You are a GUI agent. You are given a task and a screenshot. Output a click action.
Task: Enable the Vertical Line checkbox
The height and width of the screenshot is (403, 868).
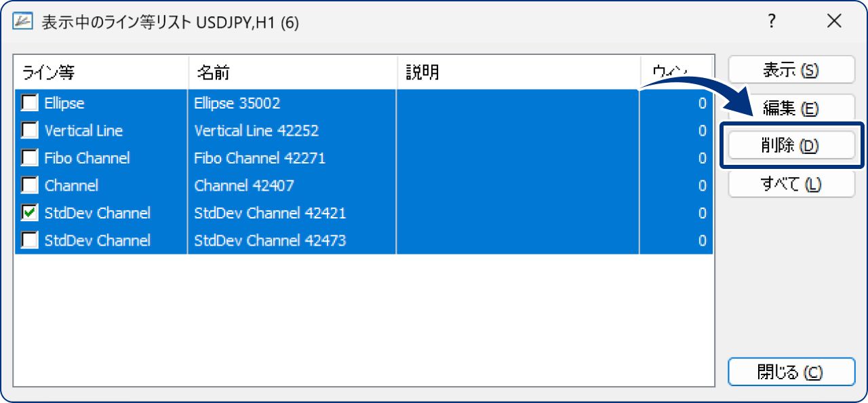[30, 130]
